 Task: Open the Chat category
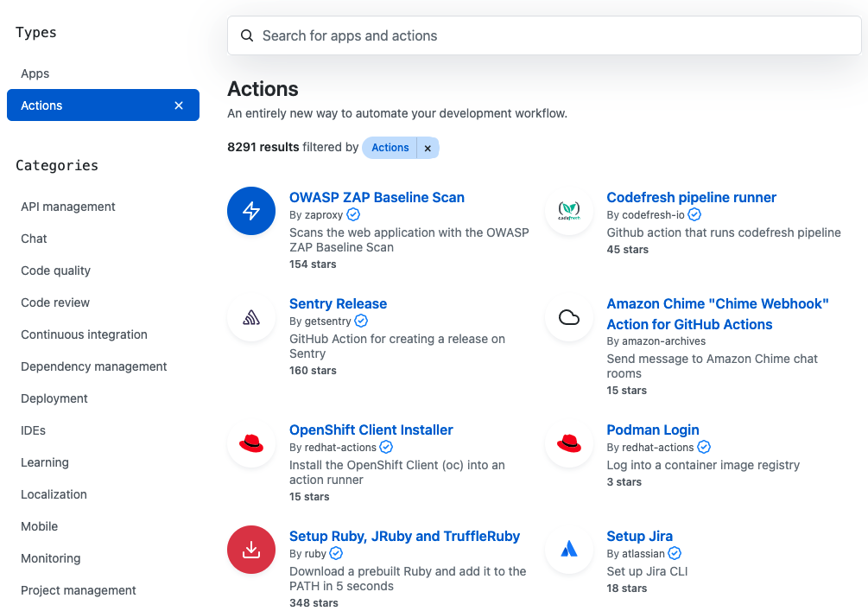(34, 239)
